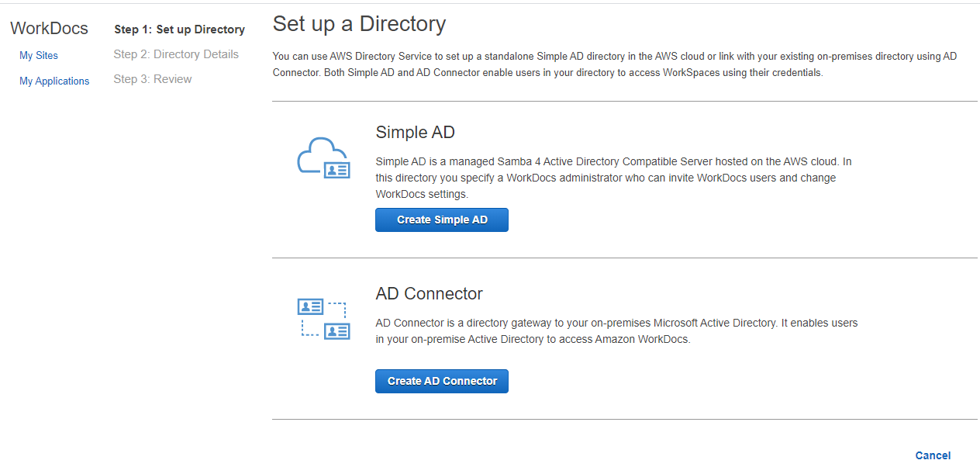The width and height of the screenshot is (980, 474).
Task: Click the AD Connector description paragraph
Action: pos(616,330)
